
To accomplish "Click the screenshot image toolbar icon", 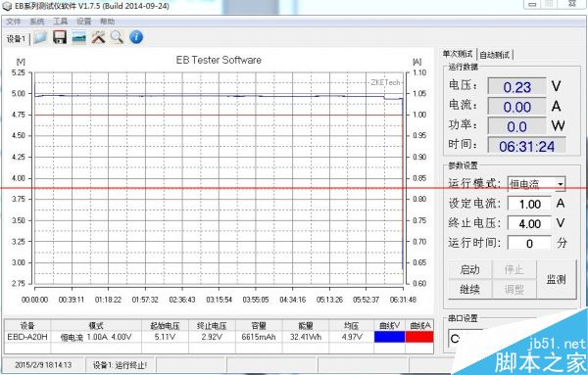I will (x=78, y=38).
